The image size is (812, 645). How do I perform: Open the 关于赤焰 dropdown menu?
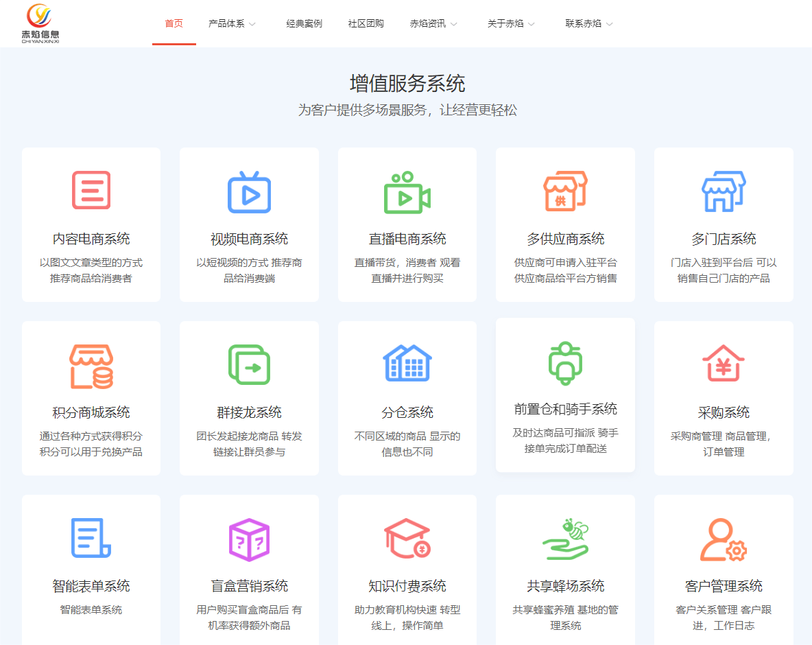pos(511,24)
